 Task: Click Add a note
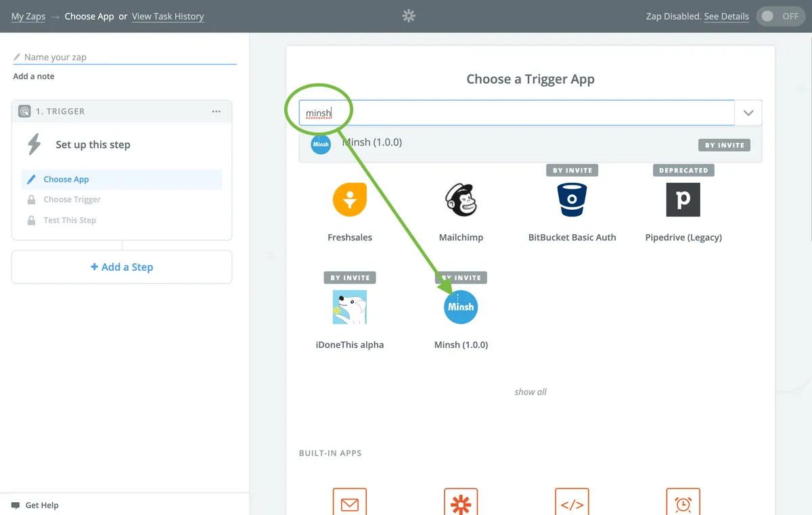point(34,76)
